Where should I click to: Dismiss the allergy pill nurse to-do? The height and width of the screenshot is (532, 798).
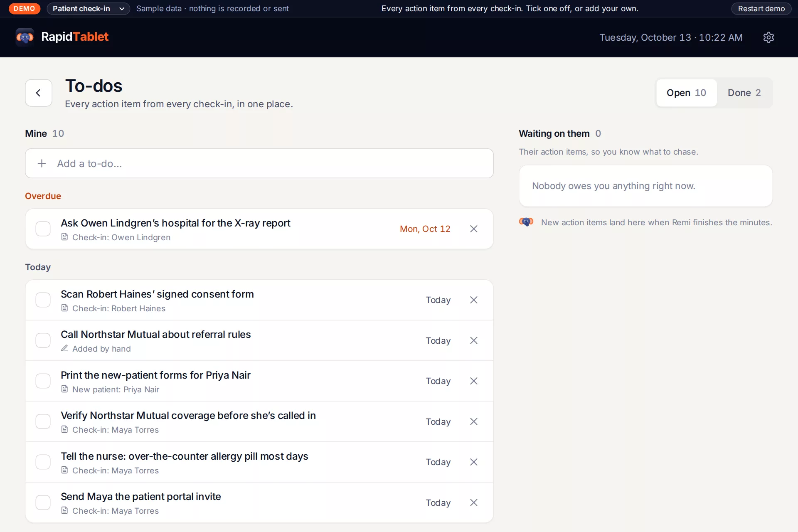point(473,462)
